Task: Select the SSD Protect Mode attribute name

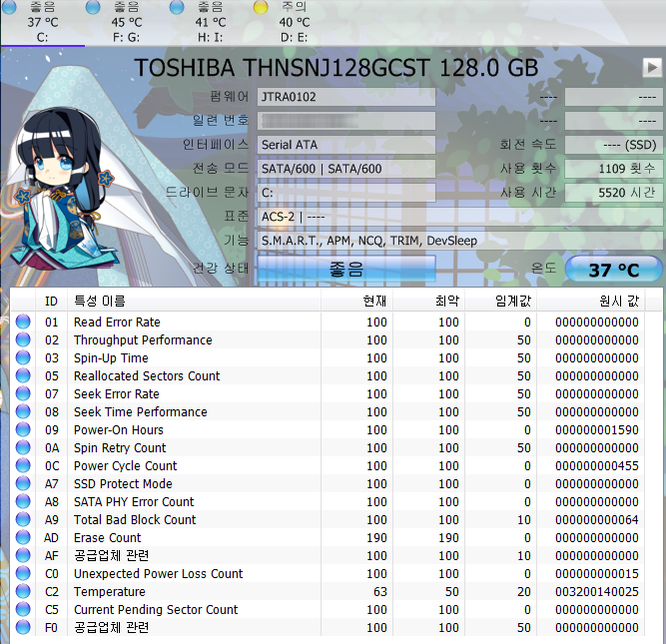Action: pyautogui.click(x=123, y=484)
